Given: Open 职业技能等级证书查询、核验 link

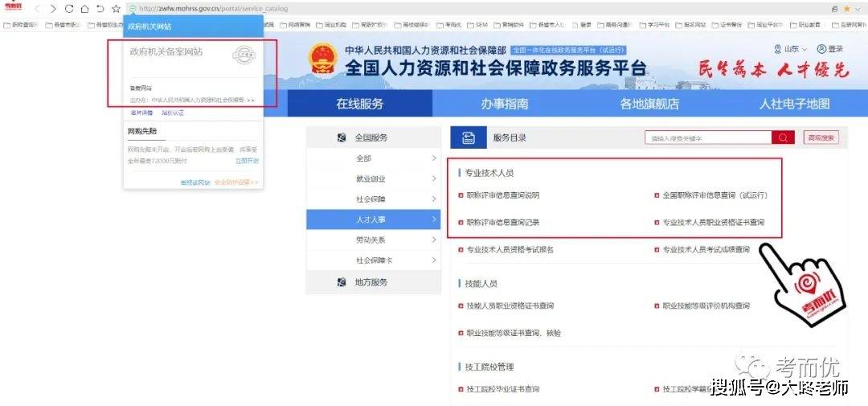Looking at the screenshot, I should tap(514, 334).
